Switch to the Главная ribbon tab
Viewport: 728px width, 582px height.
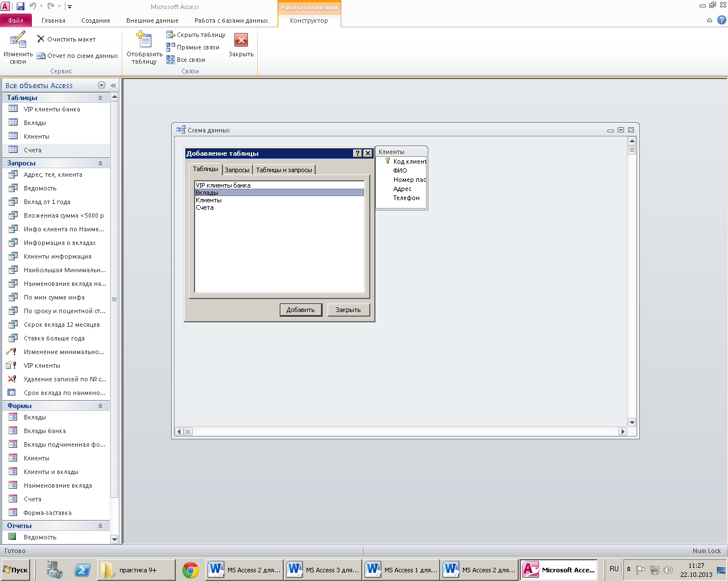coord(53,20)
